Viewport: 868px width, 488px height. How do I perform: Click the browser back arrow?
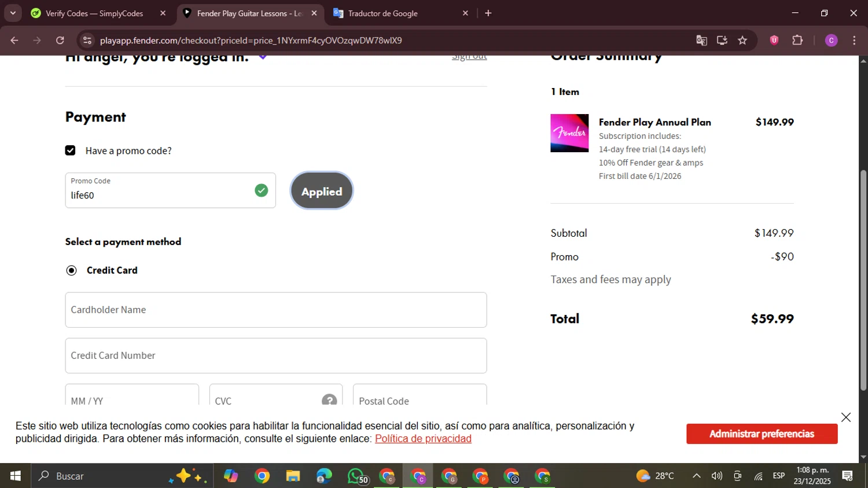(14, 41)
